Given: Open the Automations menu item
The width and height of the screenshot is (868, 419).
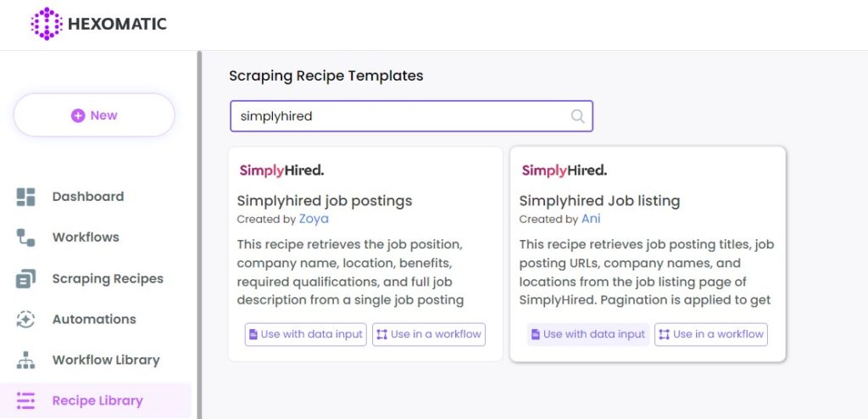Looking at the screenshot, I should pyautogui.click(x=96, y=319).
